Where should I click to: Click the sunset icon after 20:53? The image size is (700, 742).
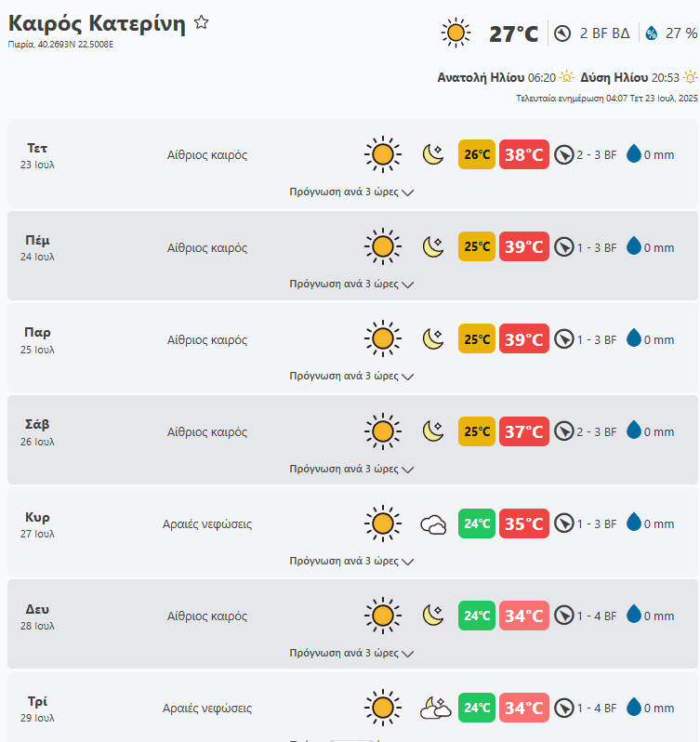(x=690, y=77)
